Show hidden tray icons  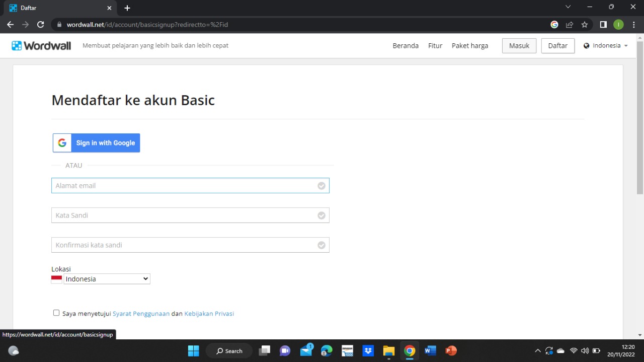pos(537,351)
